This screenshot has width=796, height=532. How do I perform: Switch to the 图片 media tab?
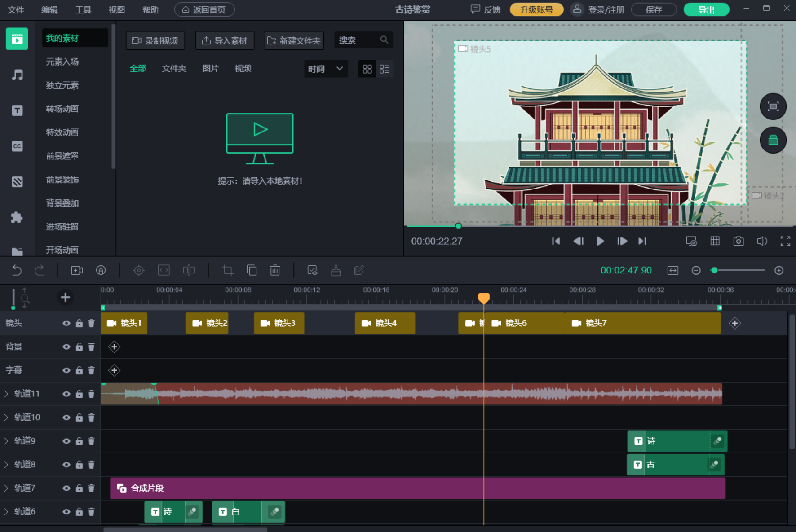(x=210, y=68)
